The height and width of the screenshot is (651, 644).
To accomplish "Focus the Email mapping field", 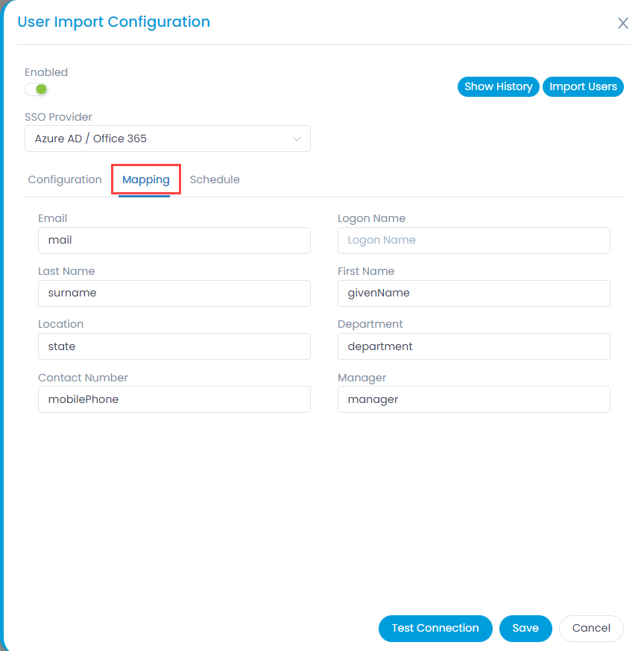I will (x=174, y=241).
